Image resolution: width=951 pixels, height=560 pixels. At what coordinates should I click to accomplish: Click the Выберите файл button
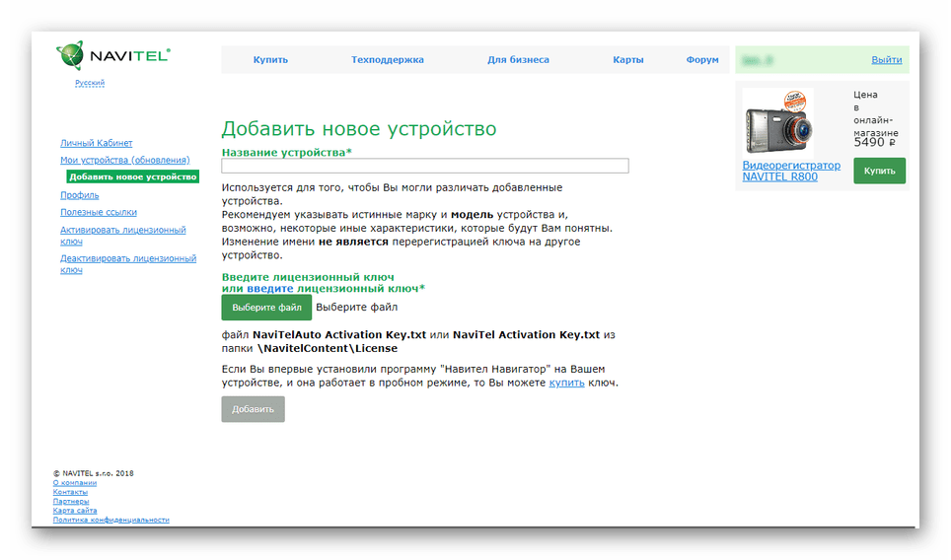[x=267, y=308]
